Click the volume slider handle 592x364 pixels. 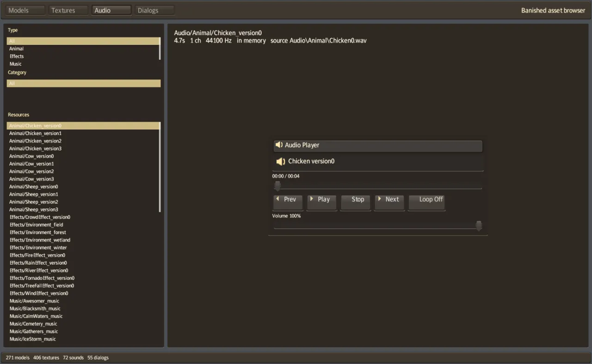[x=479, y=226]
